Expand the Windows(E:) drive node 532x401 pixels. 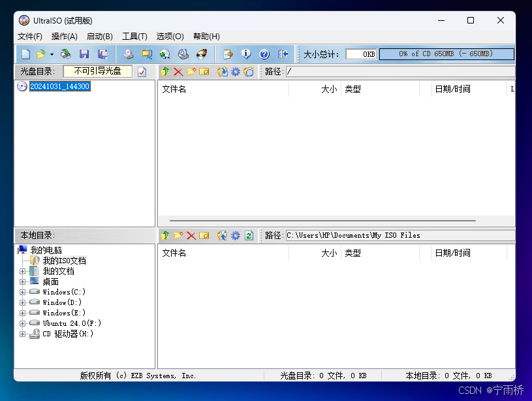coord(22,313)
